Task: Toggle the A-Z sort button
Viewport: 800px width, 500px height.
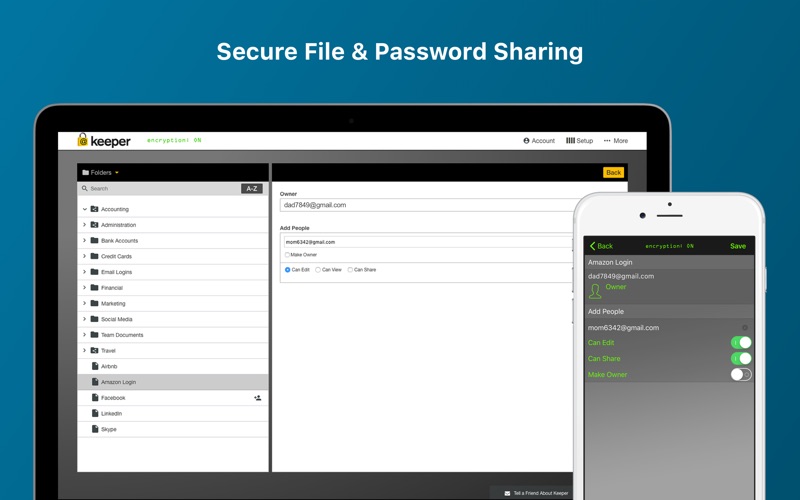Action: click(252, 189)
